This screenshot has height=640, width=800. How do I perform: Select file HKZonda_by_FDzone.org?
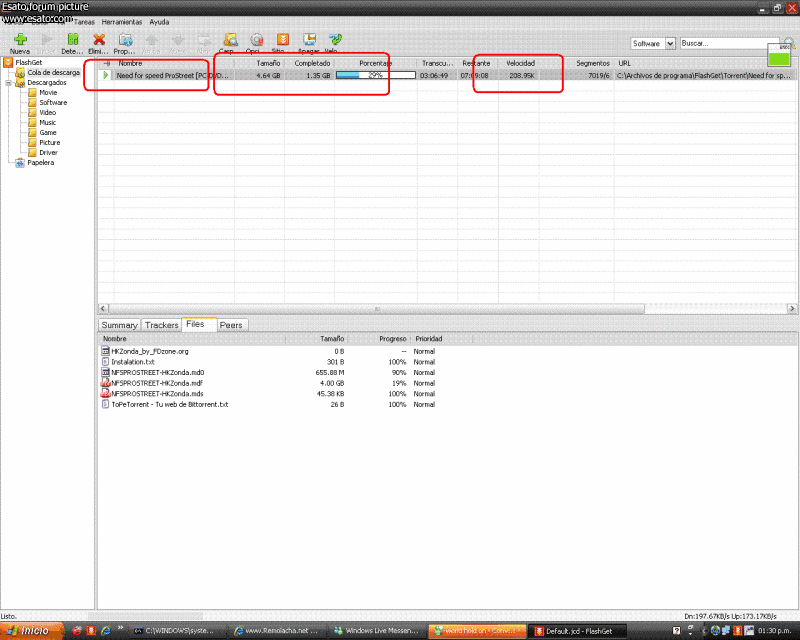(145, 351)
